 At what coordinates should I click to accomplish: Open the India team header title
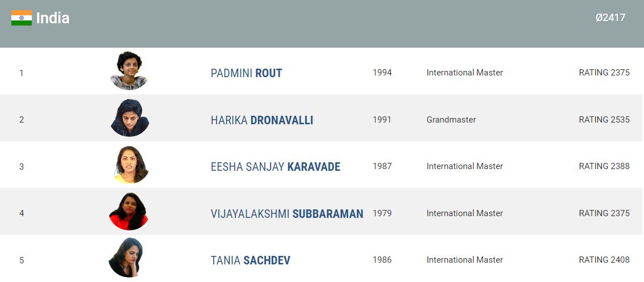[52, 18]
